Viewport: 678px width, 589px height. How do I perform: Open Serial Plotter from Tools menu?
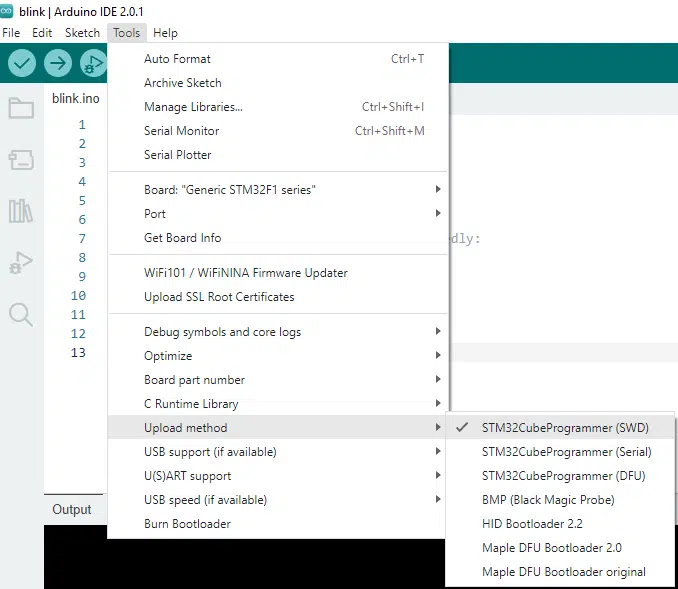pyautogui.click(x=278, y=155)
